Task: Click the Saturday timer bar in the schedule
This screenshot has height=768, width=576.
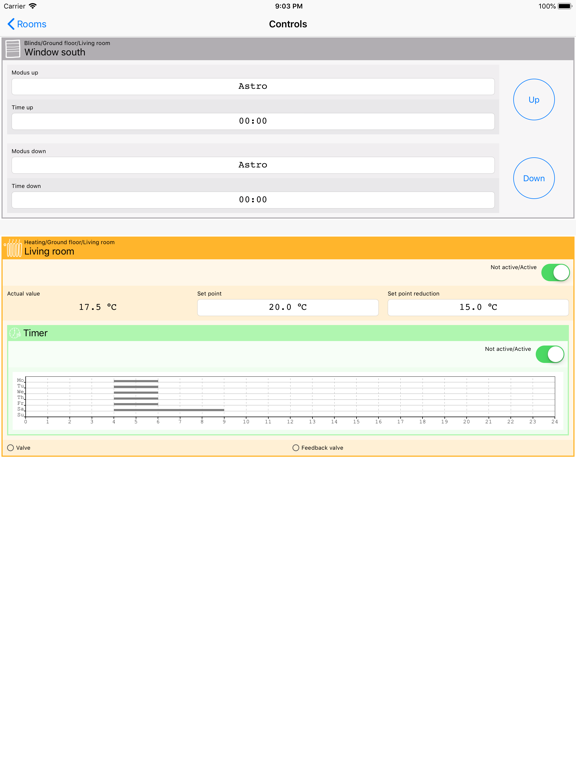Action: click(x=169, y=410)
